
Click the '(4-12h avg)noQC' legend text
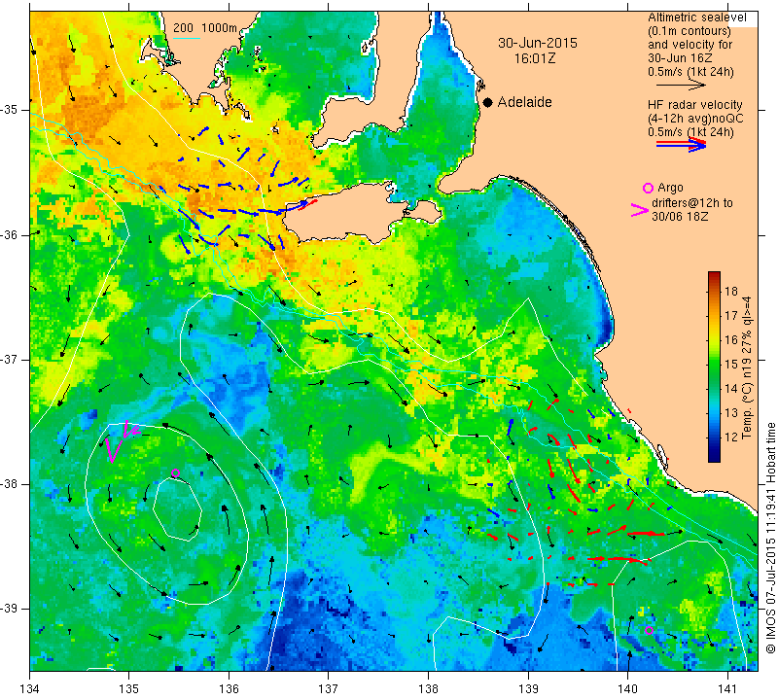tap(695, 119)
